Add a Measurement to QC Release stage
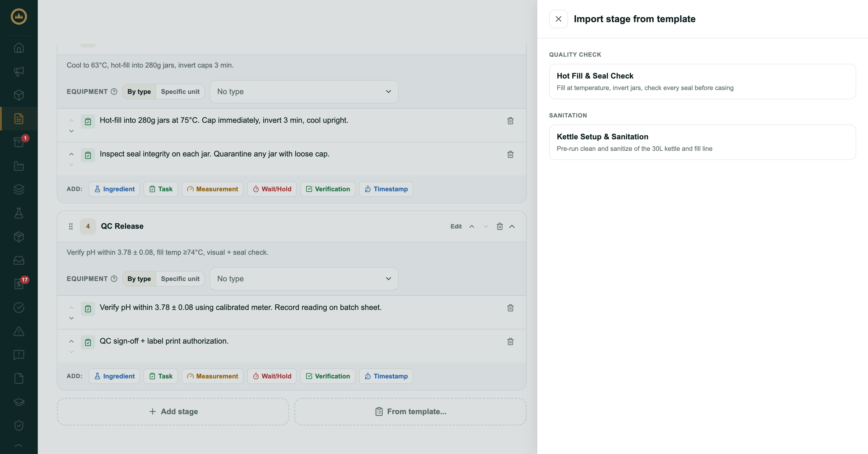 tap(212, 376)
